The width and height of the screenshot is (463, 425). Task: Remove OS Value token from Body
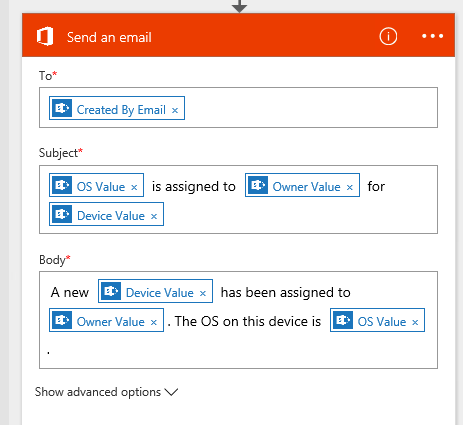pos(415,322)
